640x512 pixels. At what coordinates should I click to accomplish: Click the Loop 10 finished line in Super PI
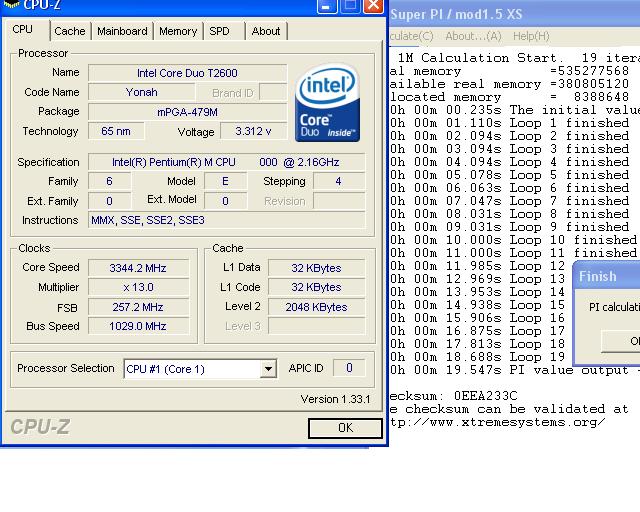513,240
